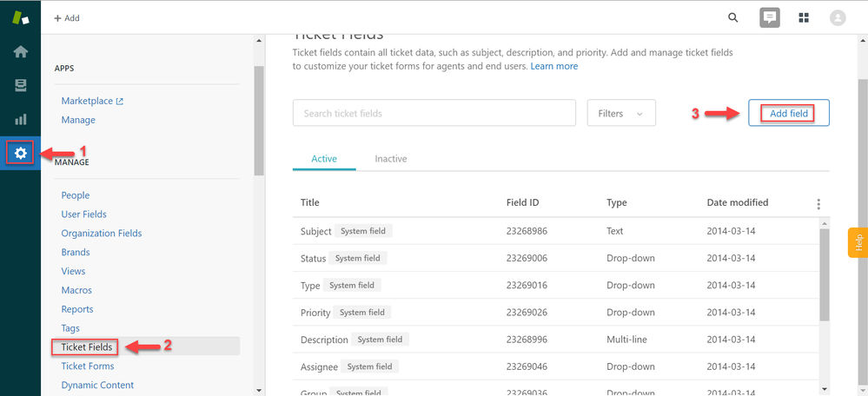Open the Macros settings
Image resolution: width=868 pixels, height=396 pixels.
[x=76, y=290]
